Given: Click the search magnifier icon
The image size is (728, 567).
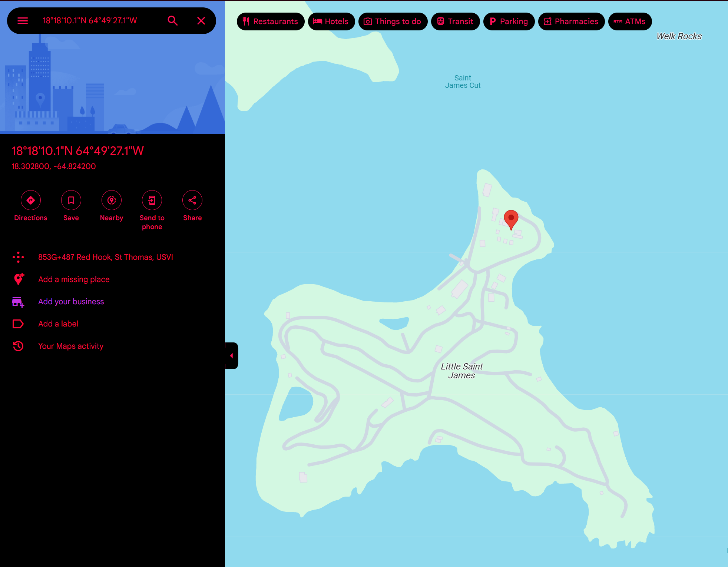Looking at the screenshot, I should pyautogui.click(x=173, y=21).
